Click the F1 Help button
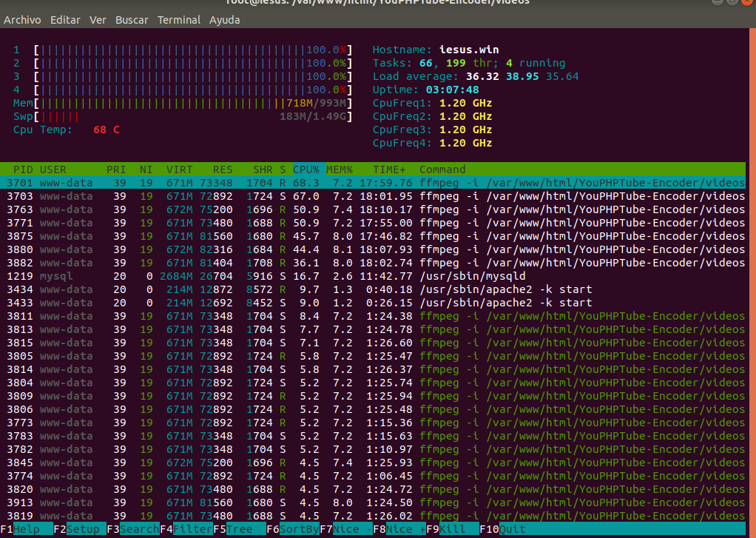 pos(27,529)
